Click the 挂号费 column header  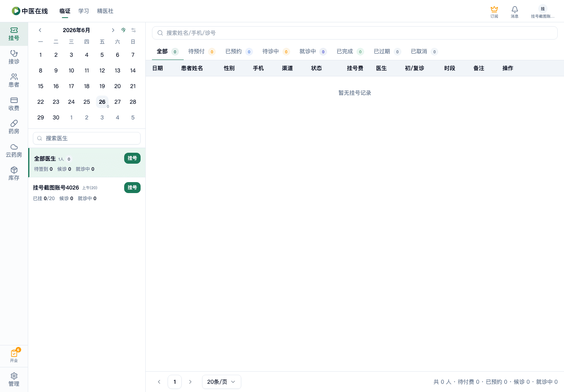tap(355, 68)
